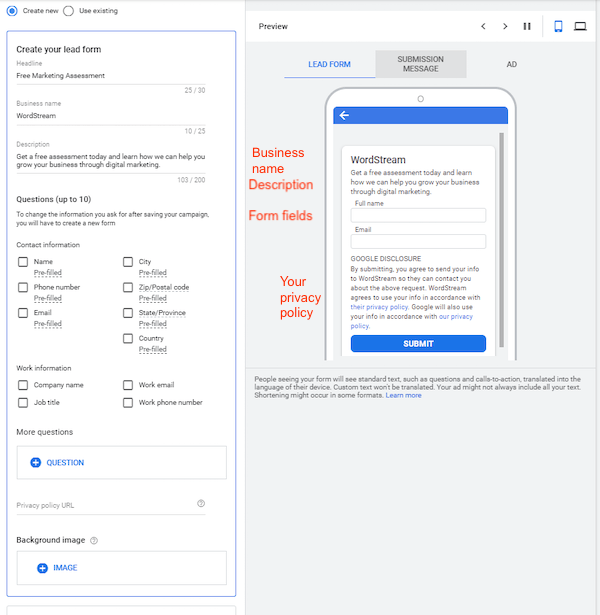
Task: Click plus icon next to IMAGE
Action: pyautogui.click(x=42, y=568)
